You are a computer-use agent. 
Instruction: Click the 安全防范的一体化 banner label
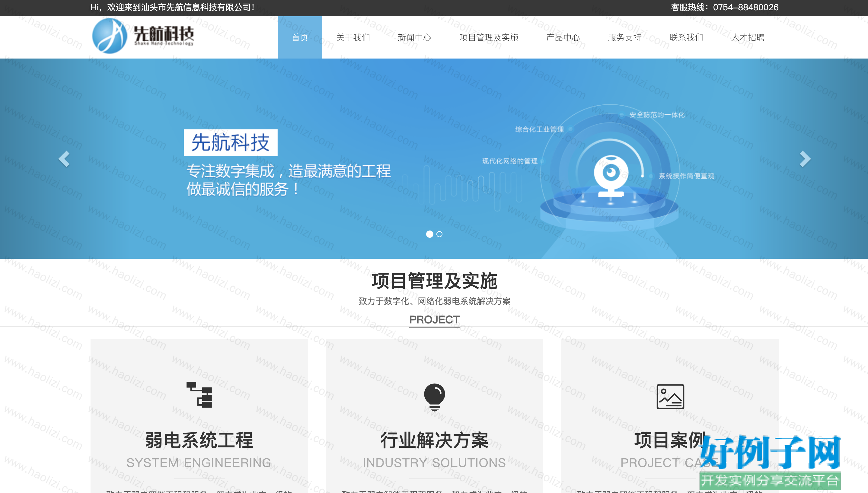coord(657,115)
